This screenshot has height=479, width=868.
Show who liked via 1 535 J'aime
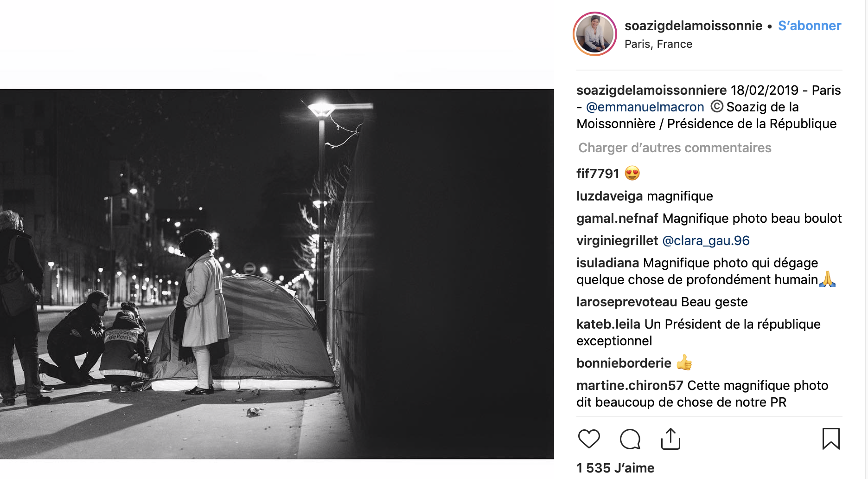tap(615, 468)
